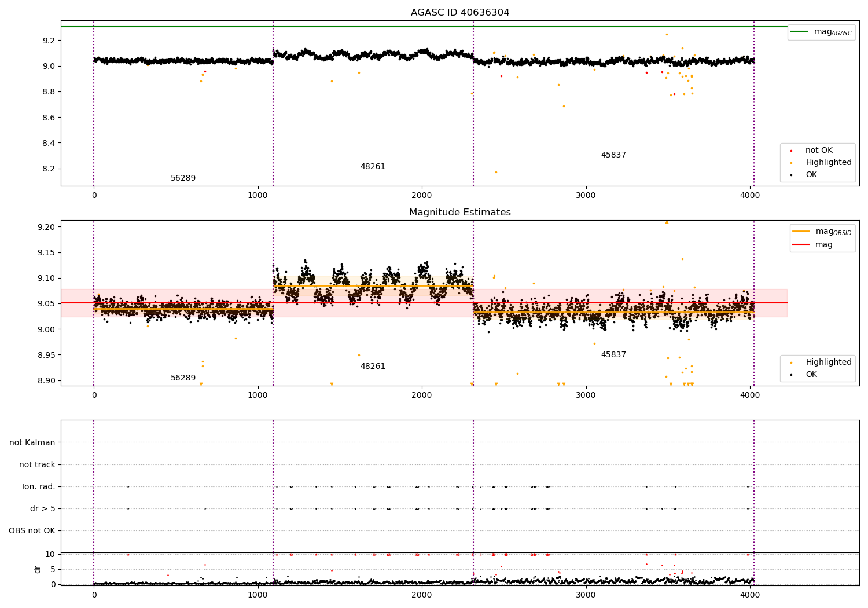This screenshot has width=868, height=608.
Task: Click the 8.2 y-tick of top plot
Action: click(x=49, y=169)
